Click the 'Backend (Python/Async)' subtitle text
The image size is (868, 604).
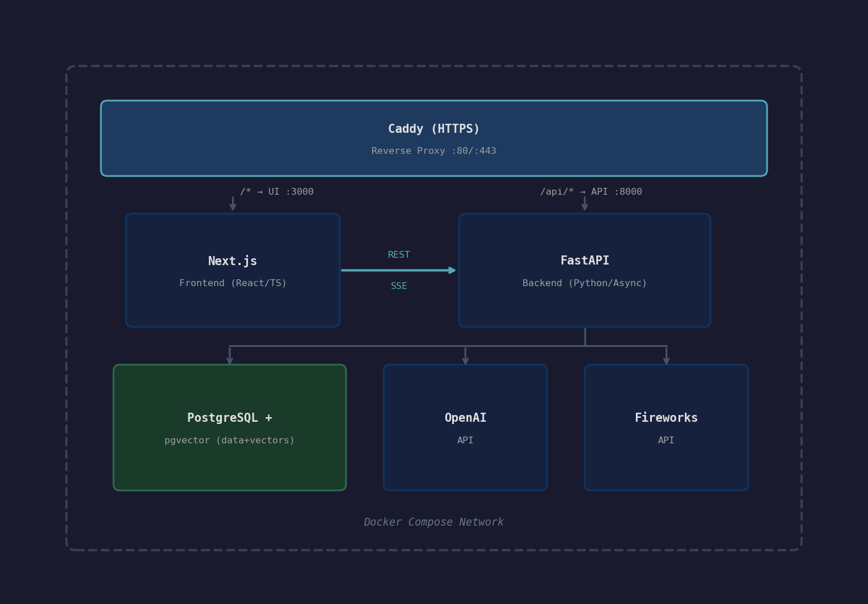[584, 283]
